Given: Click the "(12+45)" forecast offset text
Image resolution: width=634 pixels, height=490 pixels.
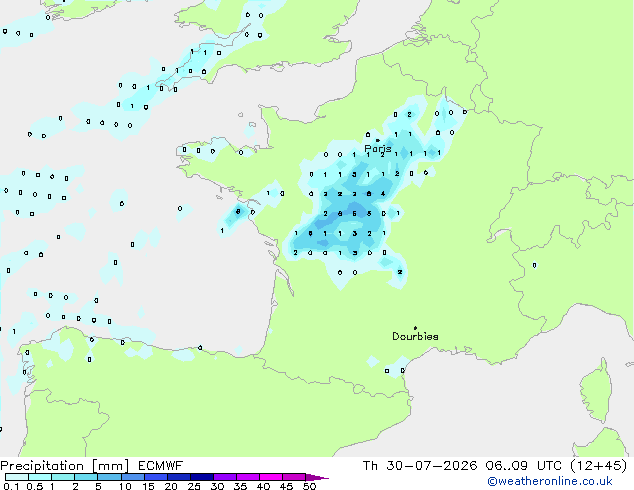Looking at the screenshot, I should [598, 466].
